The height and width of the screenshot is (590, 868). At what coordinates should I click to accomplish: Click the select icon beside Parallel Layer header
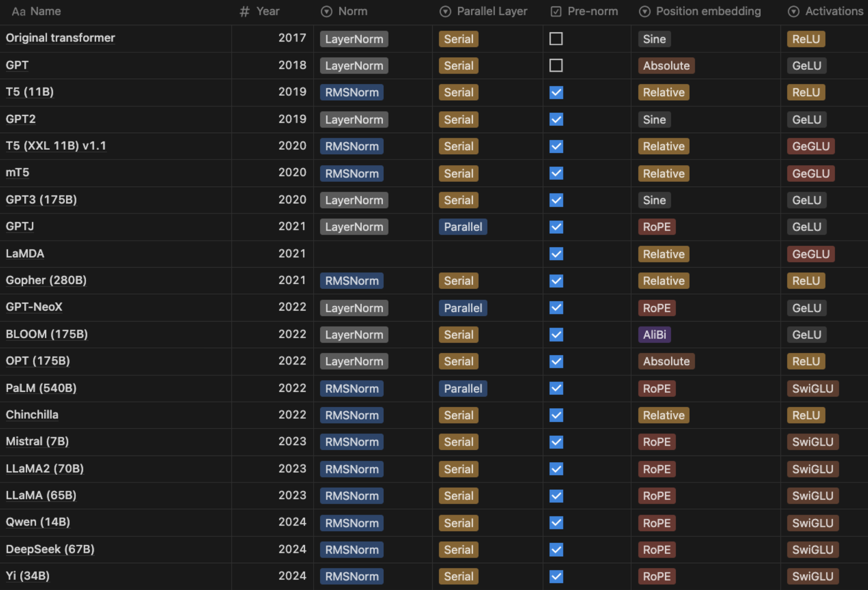point(445,11)
